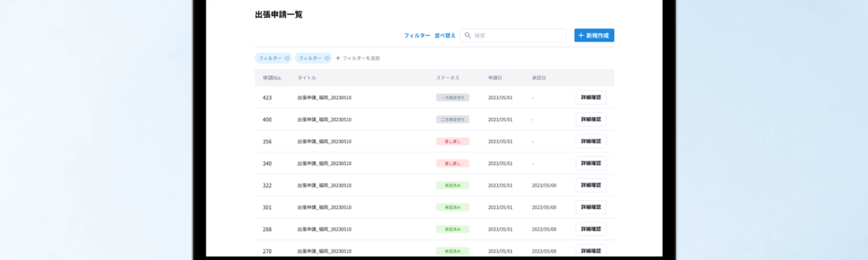Click 承認日 2023/05/08 in row 301
868x260 pixels.
click(x=544, y=207)
